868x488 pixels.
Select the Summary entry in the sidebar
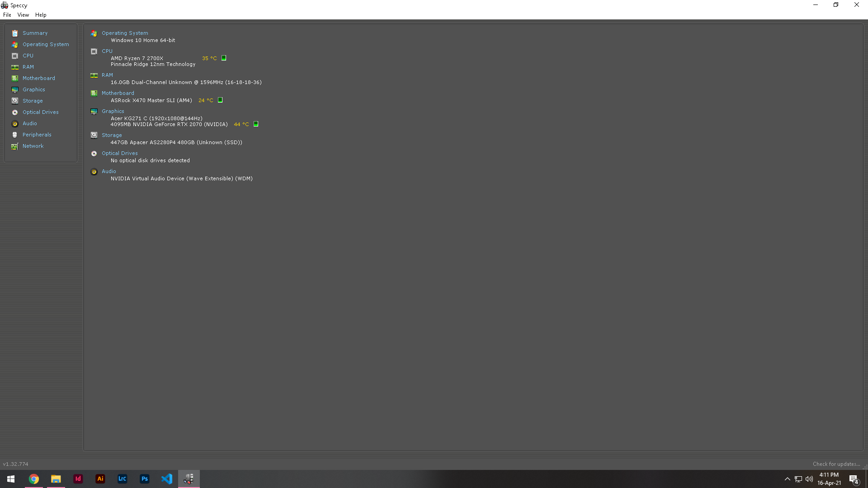pos(35,33)
